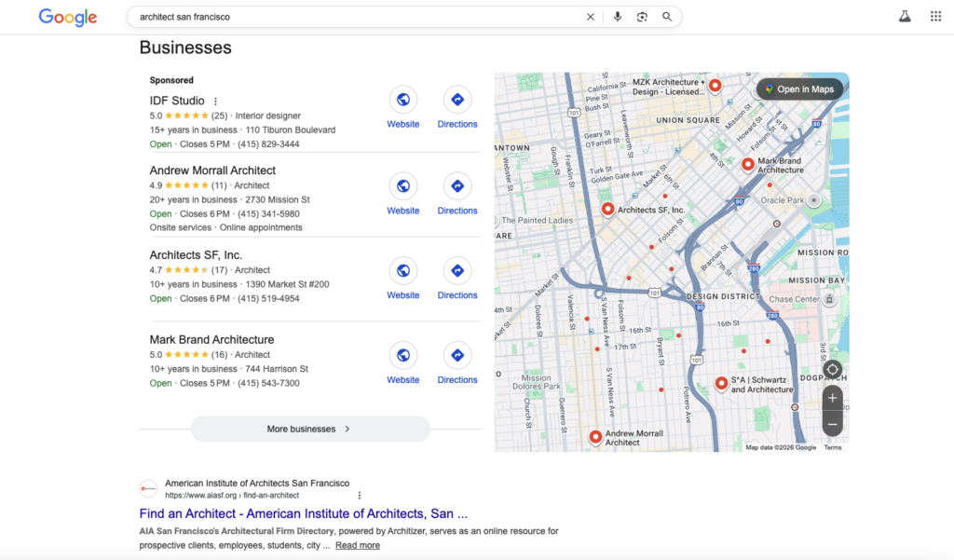Open IDF Studio ad options menu
Image resolution: width=954 pixels, height=560 pixels.
(216, 102)
